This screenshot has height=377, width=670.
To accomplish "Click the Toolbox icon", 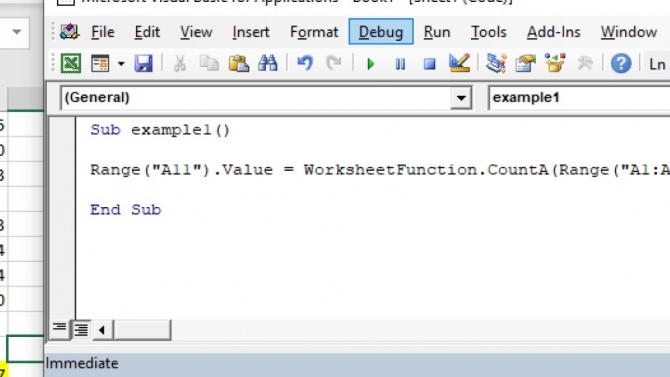I will (x=585, y=64).
